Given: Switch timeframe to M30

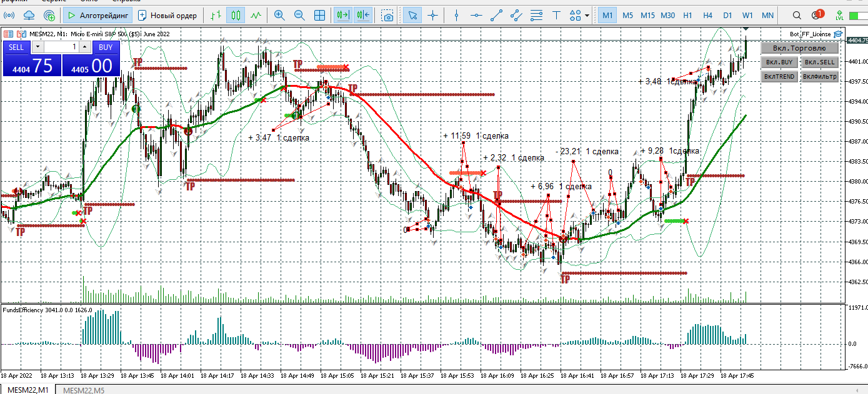Looking at the screenshot, I should tap(667, 15).
